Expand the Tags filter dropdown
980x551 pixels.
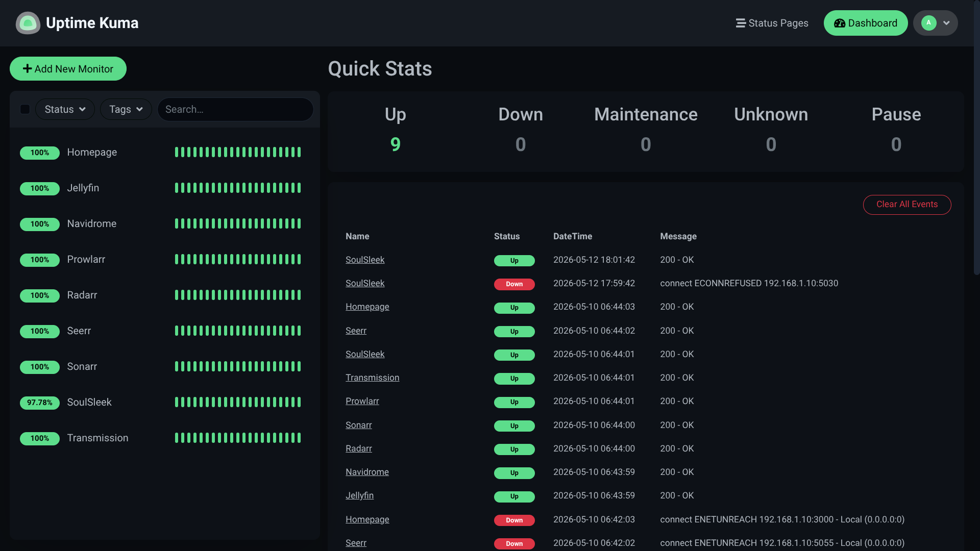126,109
